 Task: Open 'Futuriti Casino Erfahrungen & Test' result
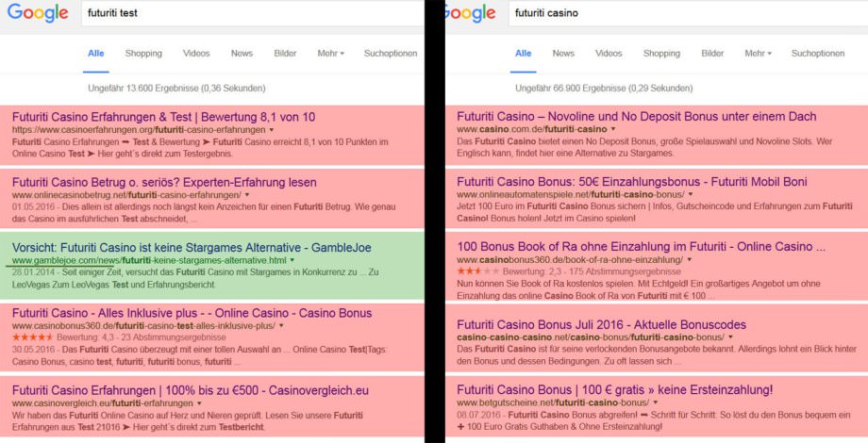164,117
